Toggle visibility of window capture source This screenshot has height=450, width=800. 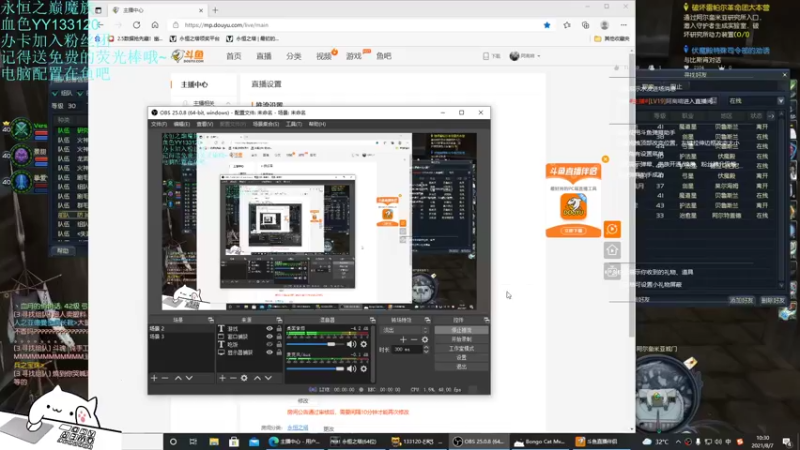tap(269, 337)
